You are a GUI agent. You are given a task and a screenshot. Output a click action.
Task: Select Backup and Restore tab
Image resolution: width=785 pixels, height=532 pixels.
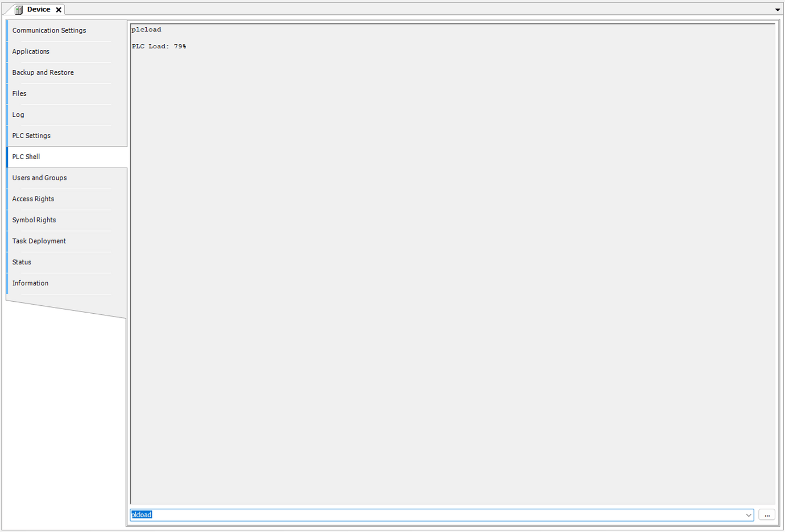pyautogui.click(x=43, y=73)
